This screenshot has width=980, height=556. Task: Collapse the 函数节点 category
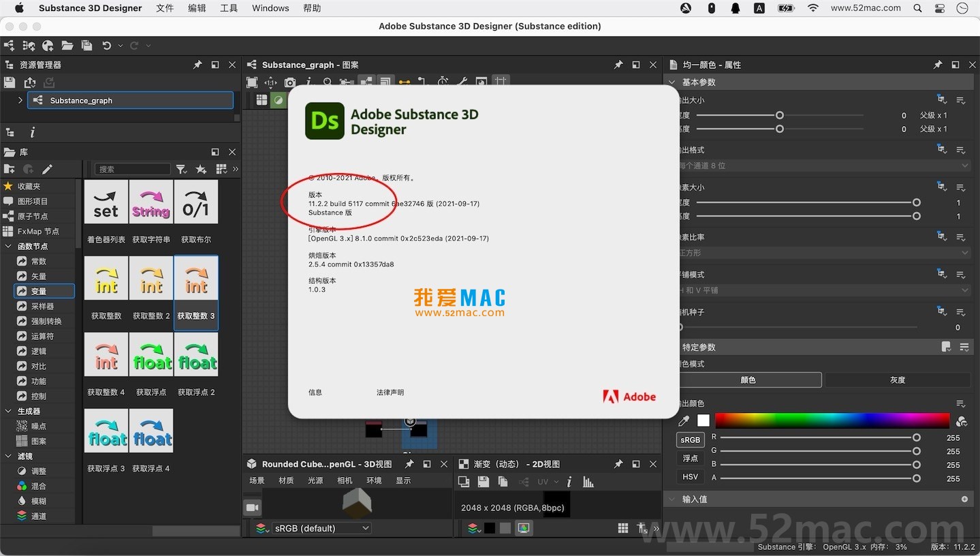tap(8, 246)
